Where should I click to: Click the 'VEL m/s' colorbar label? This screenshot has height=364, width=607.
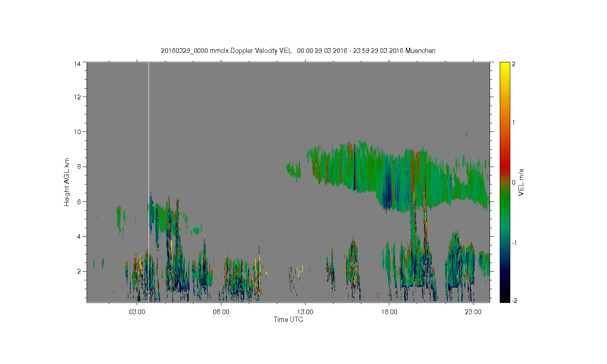[521, 182]
